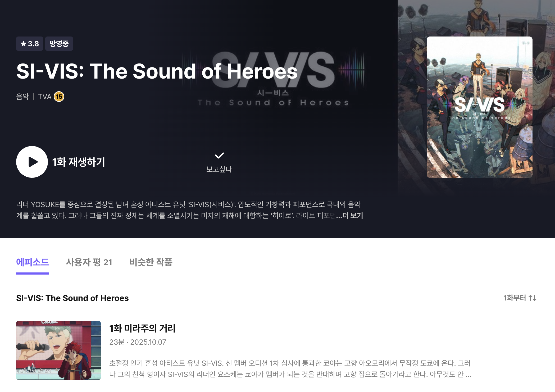Click the star rating 3.8 badge
The image size is (555, 392).
30,44
